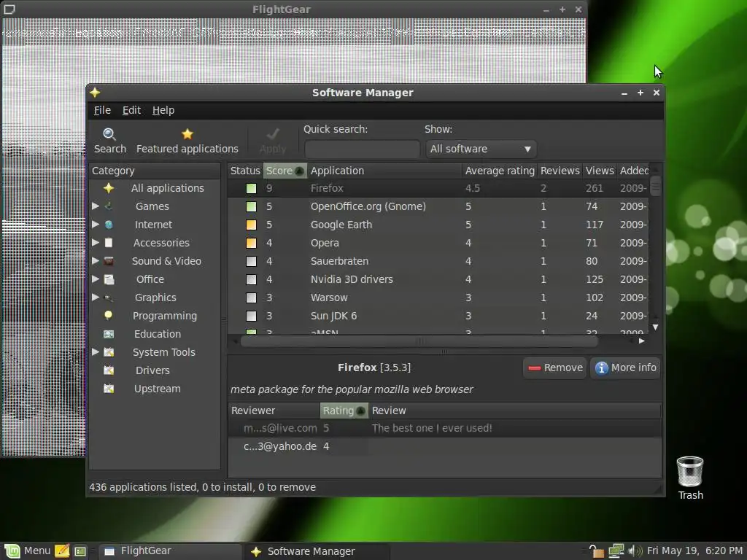Open the Help menu
The width and height of the screenshot is (747, 560).
point(163,110)
